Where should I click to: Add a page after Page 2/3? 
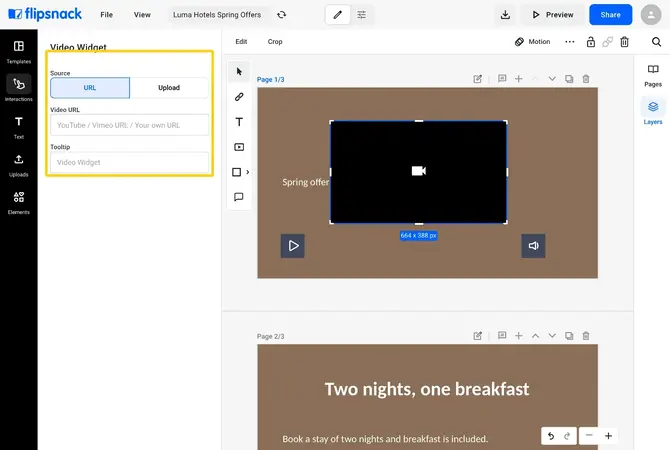tap(518, 336)
